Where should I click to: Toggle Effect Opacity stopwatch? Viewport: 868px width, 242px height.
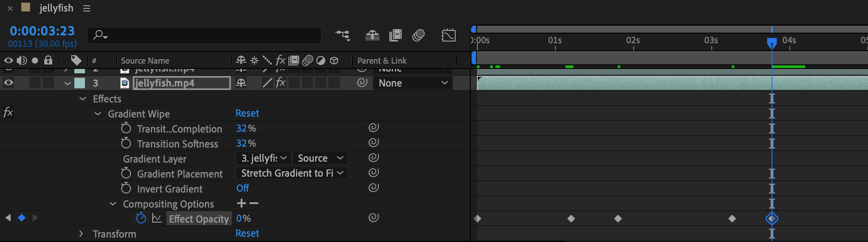point(141,218)
